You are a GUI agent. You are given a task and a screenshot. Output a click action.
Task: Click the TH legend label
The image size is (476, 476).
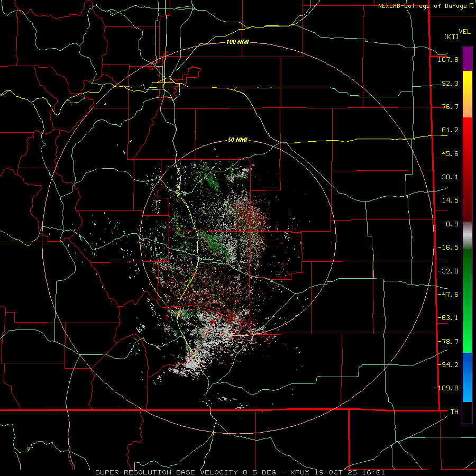pos(454,412)
